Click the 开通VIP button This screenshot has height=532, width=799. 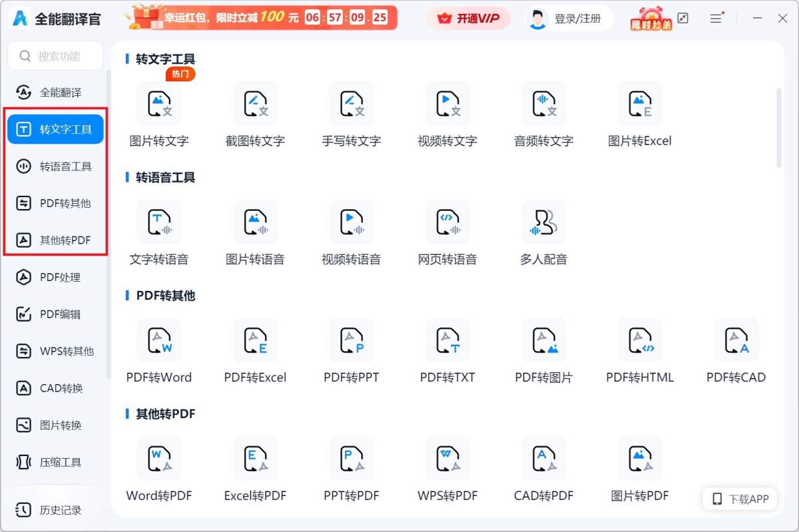pyautogui.click(x=468, y=19)
